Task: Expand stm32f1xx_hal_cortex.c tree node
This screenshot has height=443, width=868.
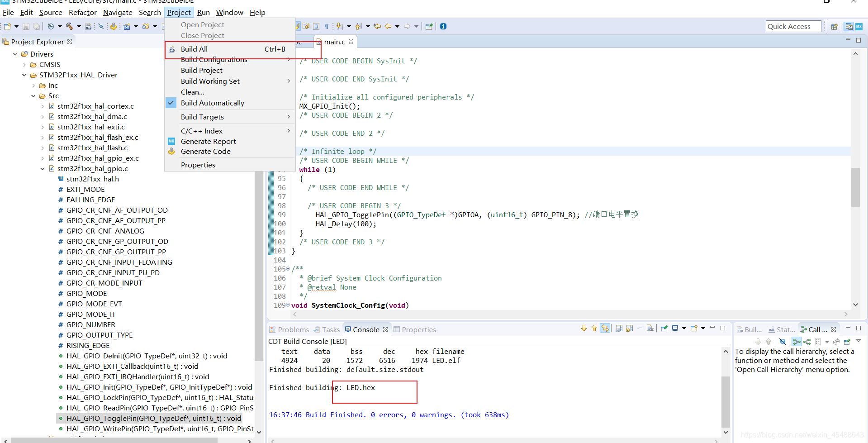Action: 43,106
